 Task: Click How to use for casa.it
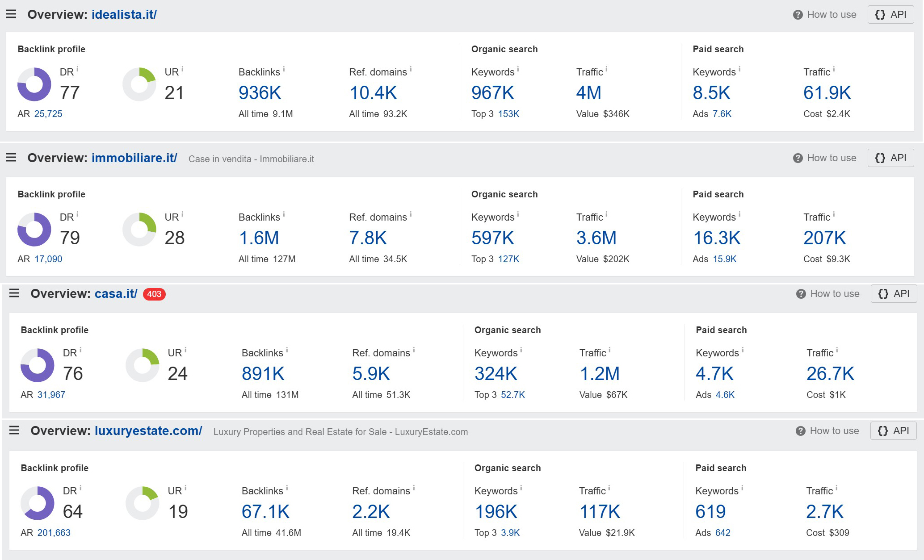click(828, 294)
